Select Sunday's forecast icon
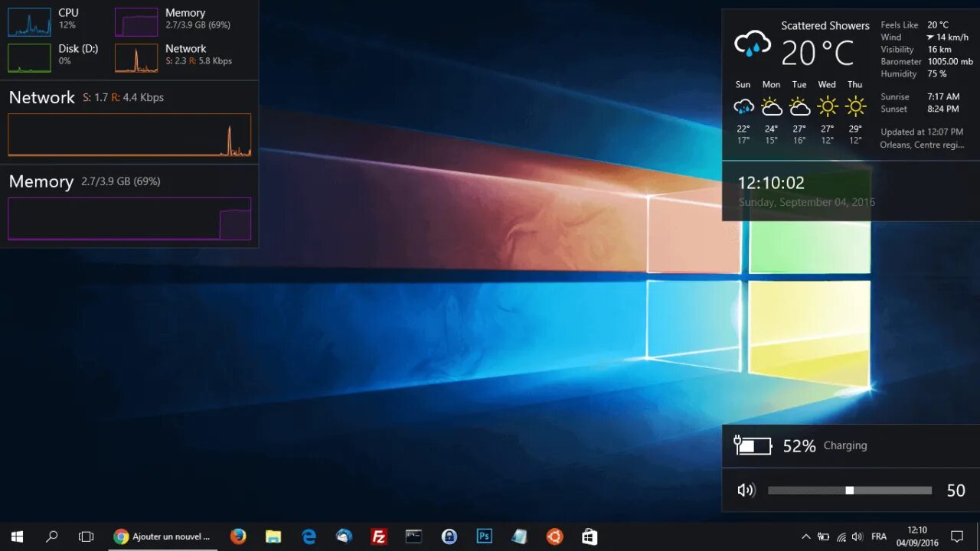Screen dimensions: 980x551 [x=743, y=106]
